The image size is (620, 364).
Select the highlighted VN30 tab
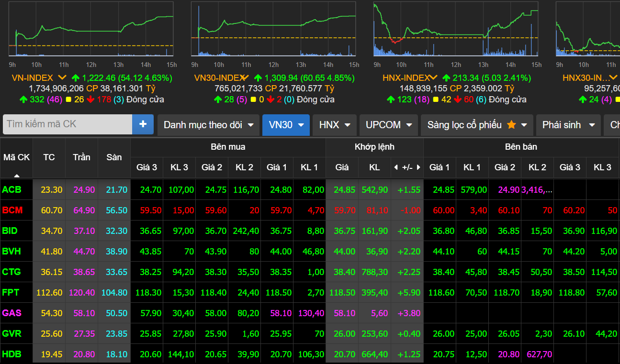[x=286, y=125]
